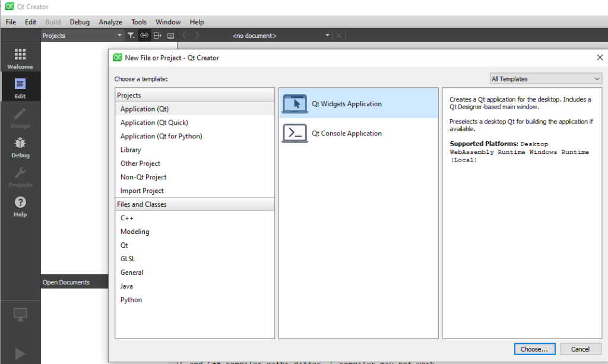Click the Qt Console Application label
608x364 pixels.
point(347,134)
